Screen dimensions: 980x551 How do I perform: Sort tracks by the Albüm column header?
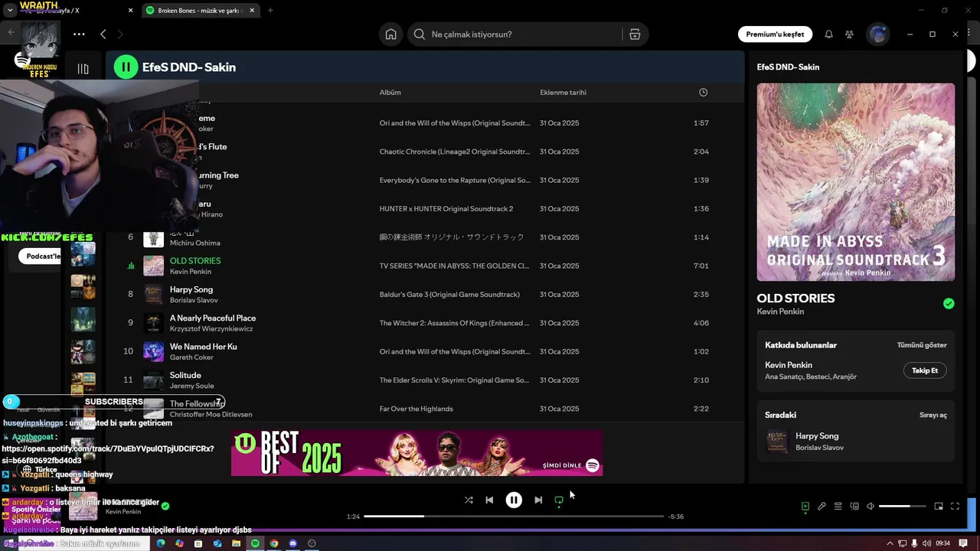click(390, 93)
